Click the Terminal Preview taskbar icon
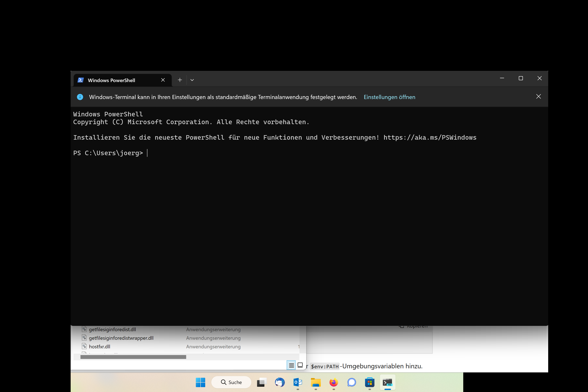Screen dimensions: 588x392 388,382
